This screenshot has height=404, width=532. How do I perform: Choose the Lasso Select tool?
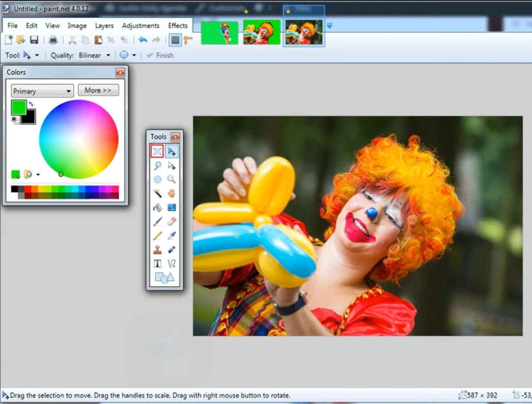click(x=157, y=166)
